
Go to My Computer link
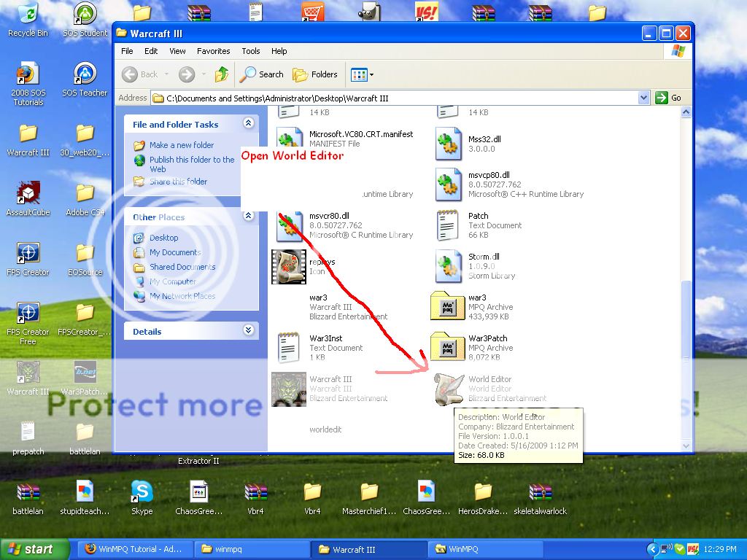click(173, 281)
